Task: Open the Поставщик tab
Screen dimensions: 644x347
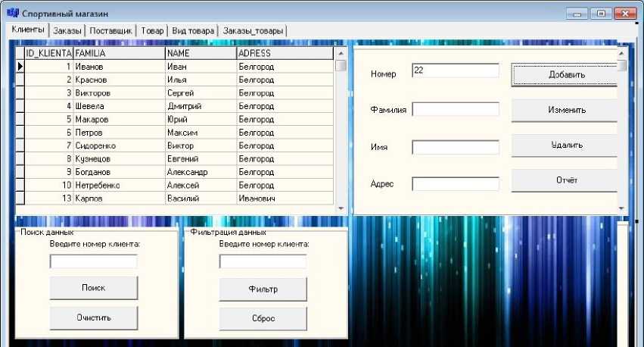Action: coord(110,31)
